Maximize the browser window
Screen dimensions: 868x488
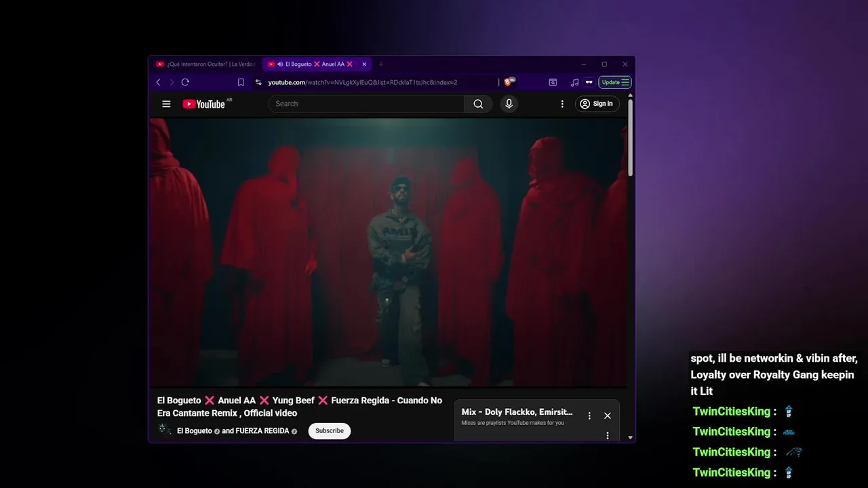pos(604,64)
